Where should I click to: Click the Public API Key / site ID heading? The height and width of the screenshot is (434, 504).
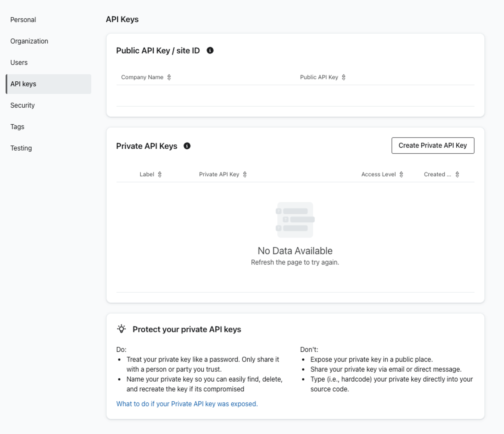tap(158, 51)
